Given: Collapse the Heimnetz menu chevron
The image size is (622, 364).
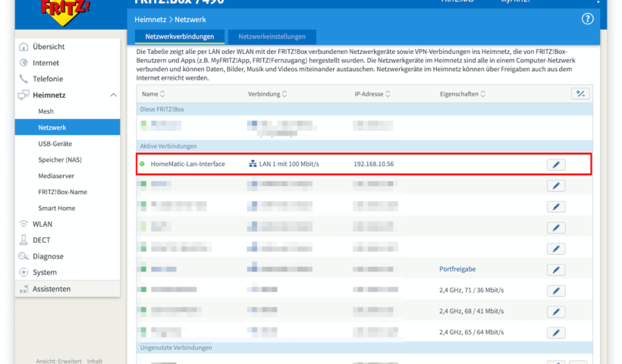Looking at the screenshot, I should pos(114,95).
